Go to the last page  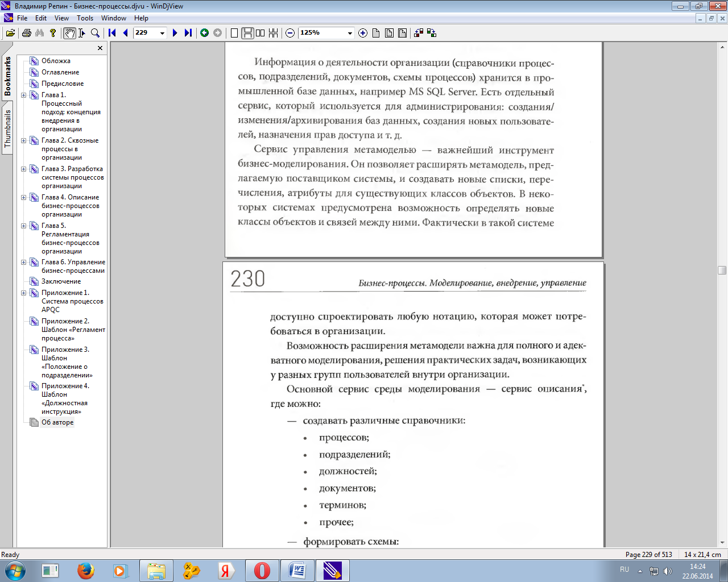(188, 33)
